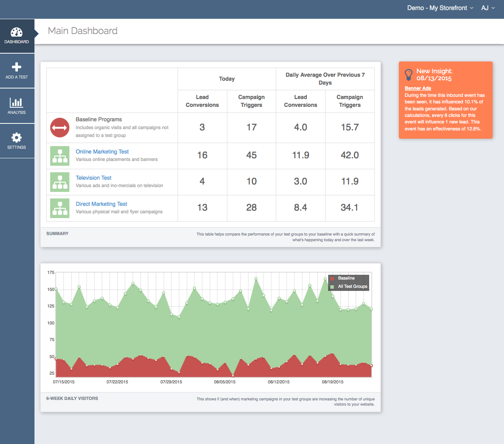Click the Television Test hierarchy icon
The height and width of the screenshot is (444, 504).
tap(60, 182)
